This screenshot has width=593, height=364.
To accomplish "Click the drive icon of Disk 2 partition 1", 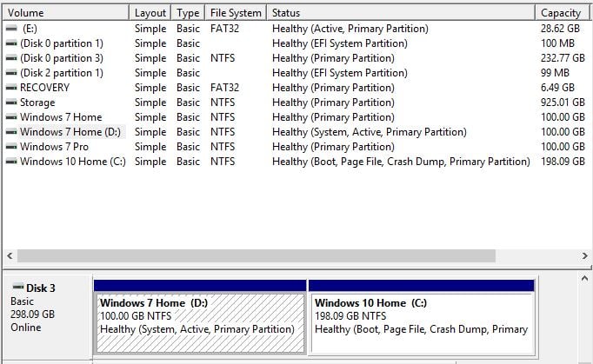I will (x=11, y=73).
